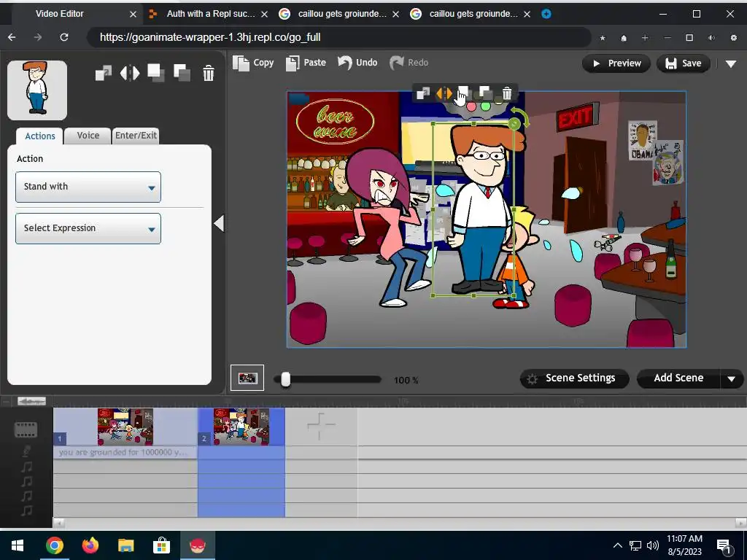Select scene 1 thumbnail in timeline
The width and height of the screenshot is (747, 560).
click(x=125, y=426)
